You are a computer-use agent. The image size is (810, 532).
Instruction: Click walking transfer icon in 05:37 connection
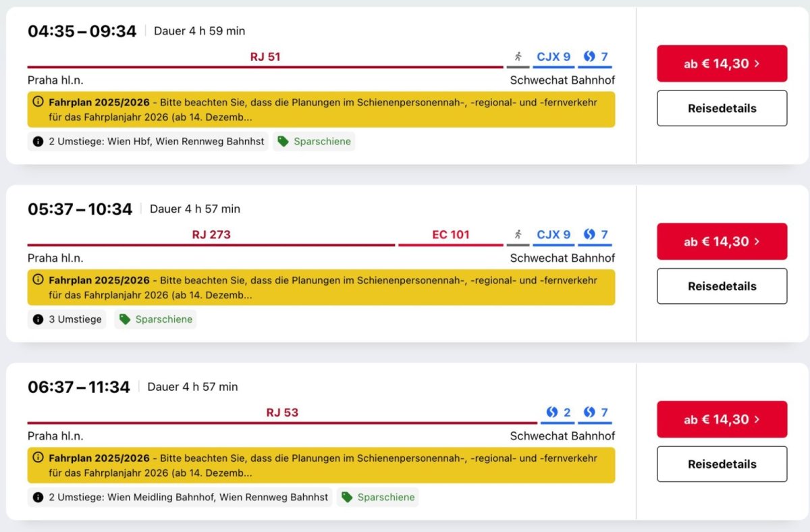518,235
